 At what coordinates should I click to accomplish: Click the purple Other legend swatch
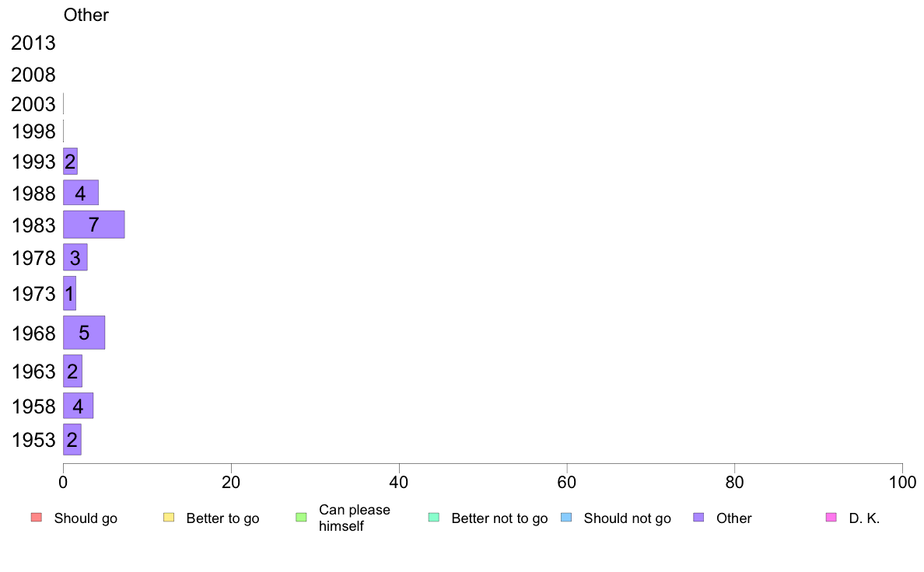click(x=698, y=518)
